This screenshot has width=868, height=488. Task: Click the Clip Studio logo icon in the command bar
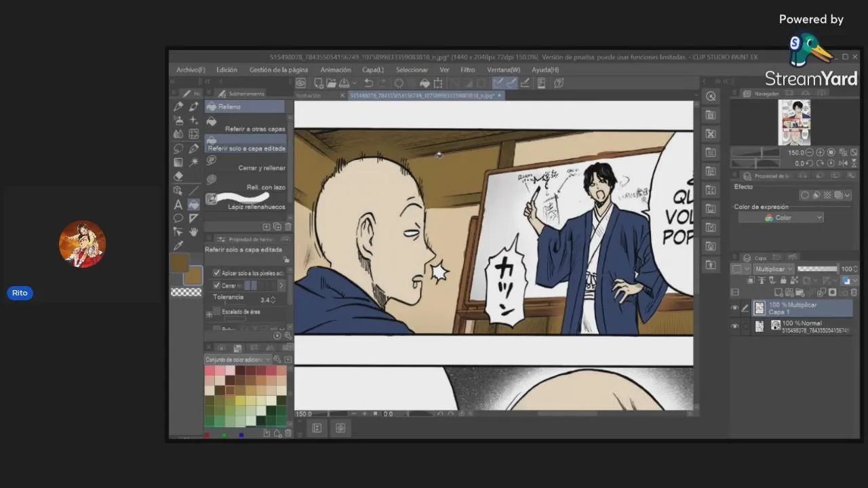tap(300, 83)
